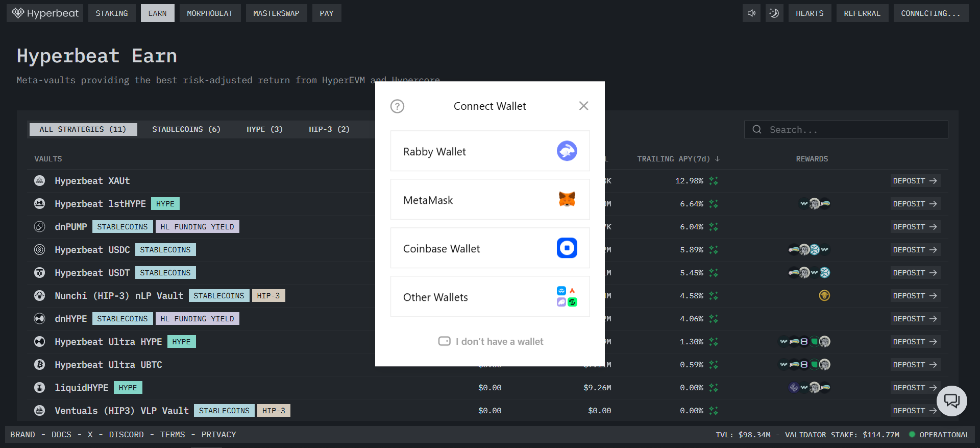Viewport: 980px width, 448px height.
Task: Open TERMS footer link
Action: coord(173,435)
